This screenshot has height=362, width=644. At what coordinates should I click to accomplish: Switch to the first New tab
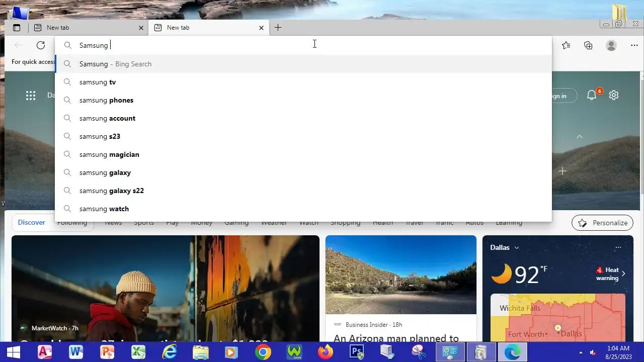coord(89,28)
